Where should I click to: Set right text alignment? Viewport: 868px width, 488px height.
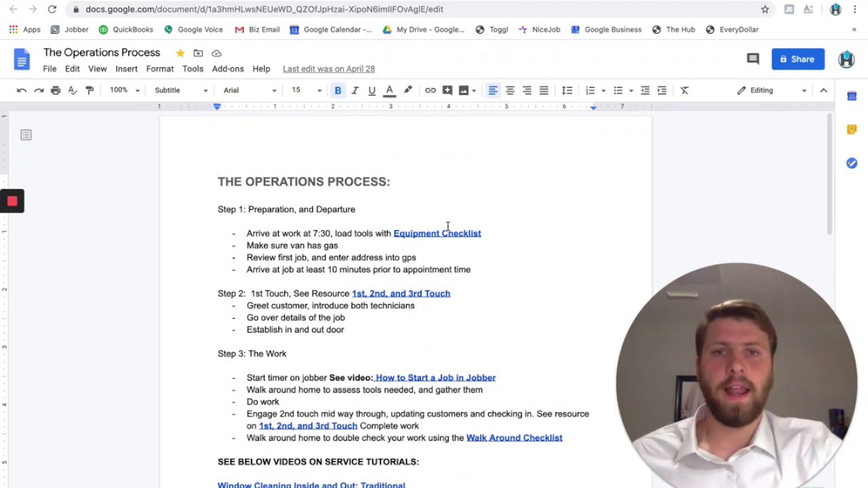[x=527, y=90]
